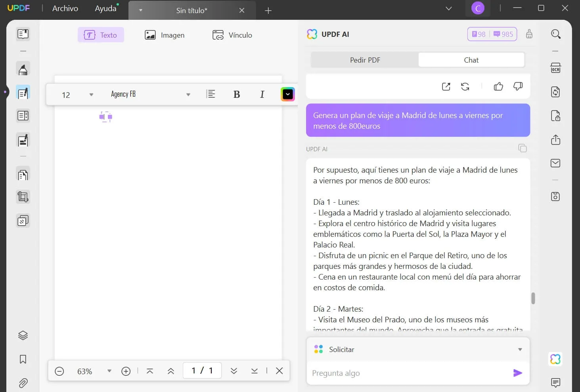Viewport: 580px width, 392px height.
Task: Click the page number field 1 / 1
Action: (202, 371)
